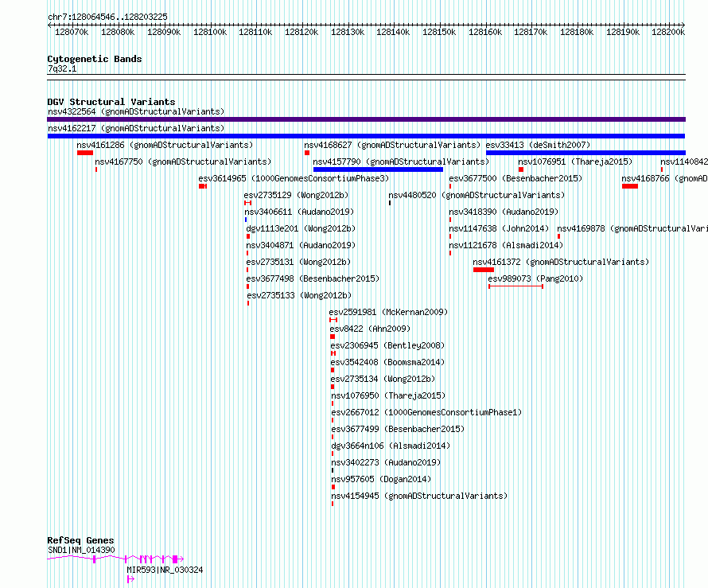Click the nsv4162217 variant label
This screenshot has height=588, width=708.
pos(136,128)
